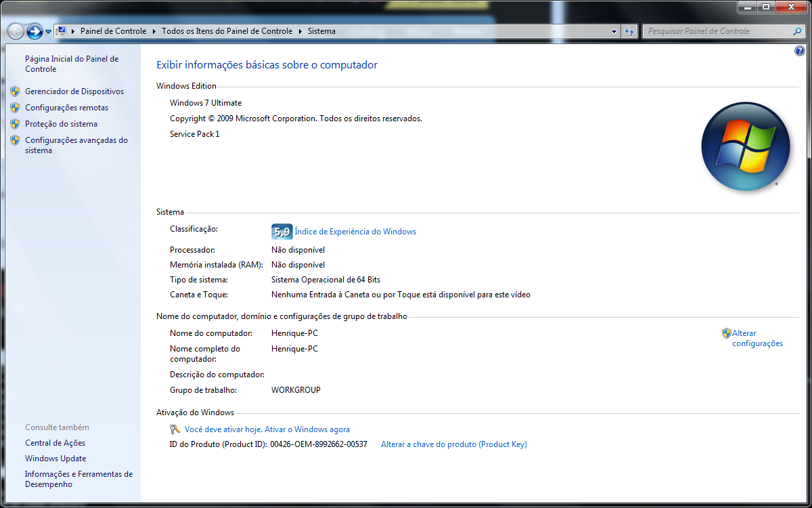
Task: Click the Service Pack 1 text
Action: tap(195, 134)
